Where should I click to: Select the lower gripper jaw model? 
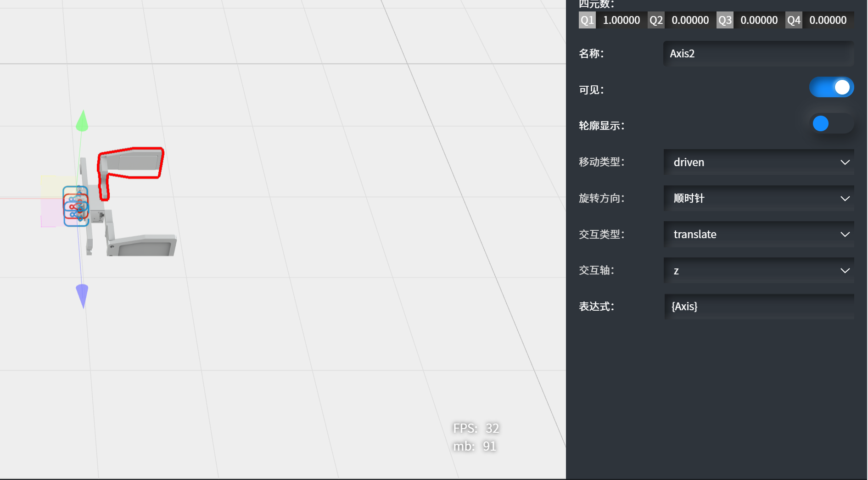pyautogui.click(x=142, y=245)
